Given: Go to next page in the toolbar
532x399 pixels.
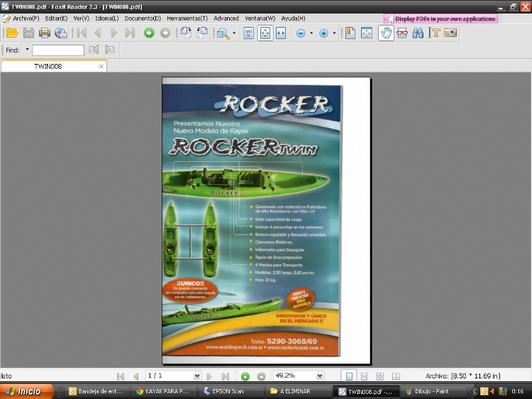Looking at the screenshot, I should [x=114, y=33].
